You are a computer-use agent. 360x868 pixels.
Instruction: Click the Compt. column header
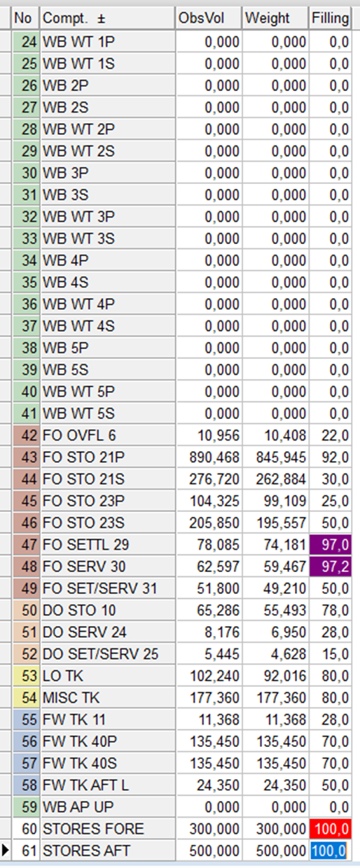click(x=107, y=19)
